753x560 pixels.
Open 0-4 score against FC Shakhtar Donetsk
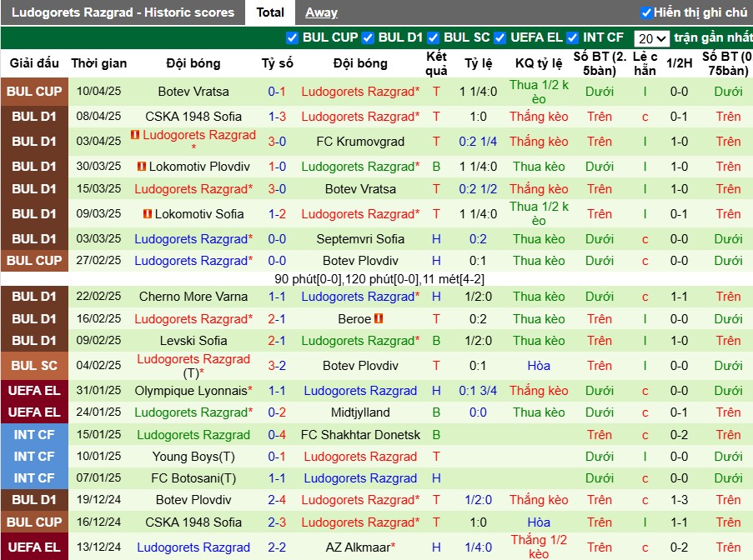(x=277, y=435)
